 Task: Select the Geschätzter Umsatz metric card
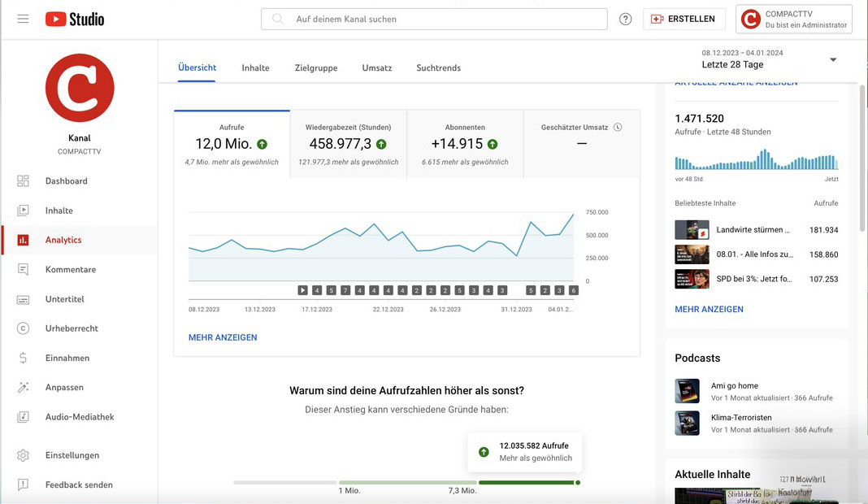pyautogui.click(x=582, y=144)
